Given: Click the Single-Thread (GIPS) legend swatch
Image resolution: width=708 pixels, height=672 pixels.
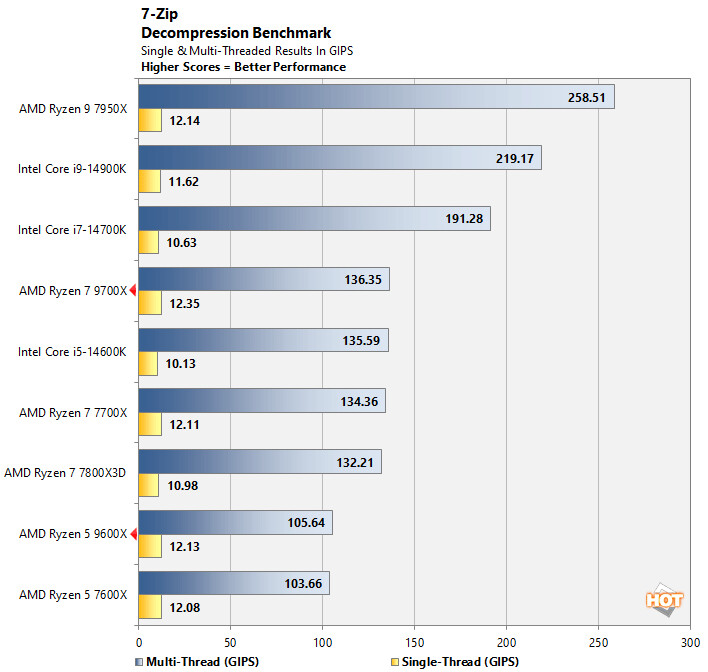Looking at the screenshot, I should pyautogui.click(x=395, y=662).
